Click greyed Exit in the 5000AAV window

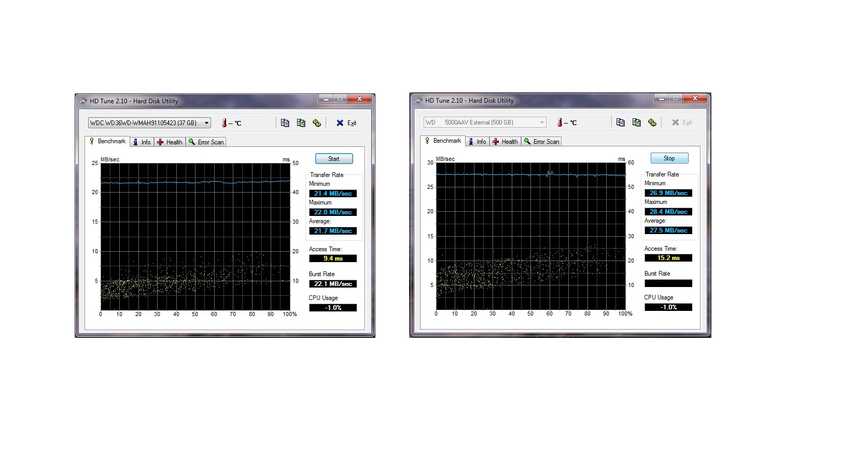(x=682, y=122)
